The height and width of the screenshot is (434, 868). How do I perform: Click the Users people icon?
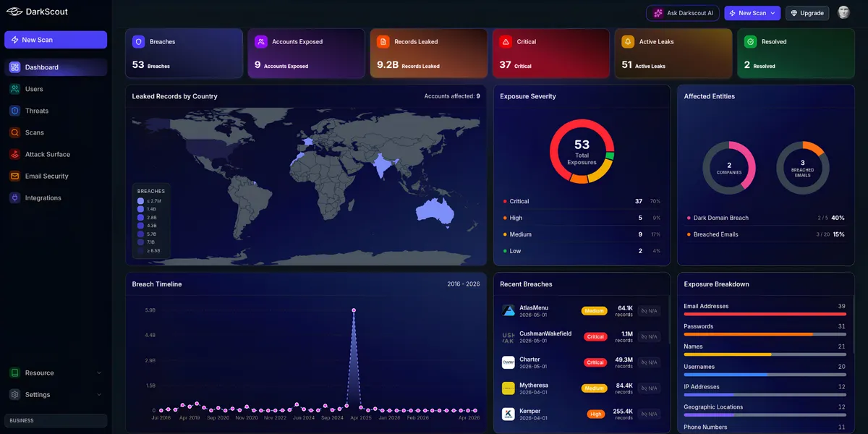[x=14, y=89]
